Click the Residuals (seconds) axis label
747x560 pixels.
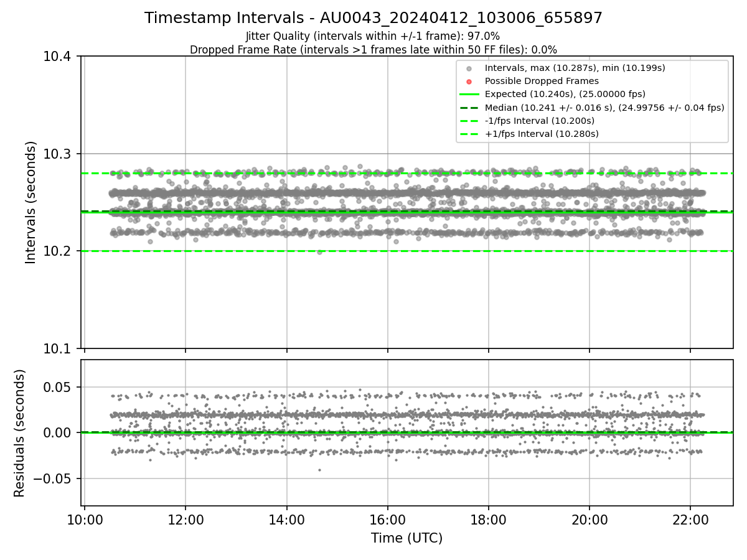[x=20, y=433]
